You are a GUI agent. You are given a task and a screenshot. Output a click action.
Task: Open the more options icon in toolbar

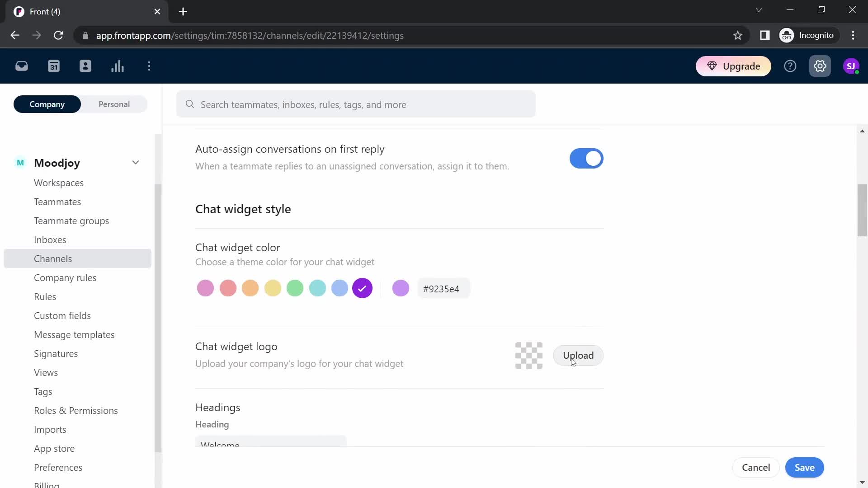pos(149,66)
